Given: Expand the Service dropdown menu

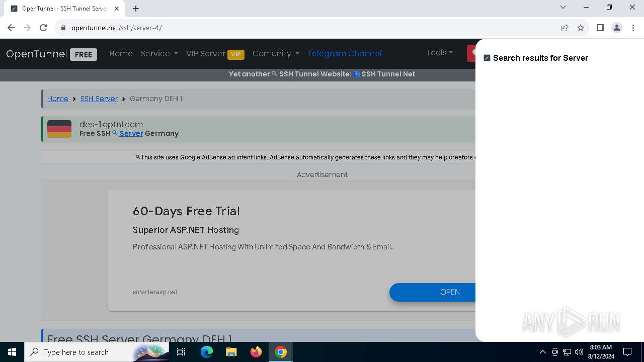Looking at the screenshot, I should point(159,53).
